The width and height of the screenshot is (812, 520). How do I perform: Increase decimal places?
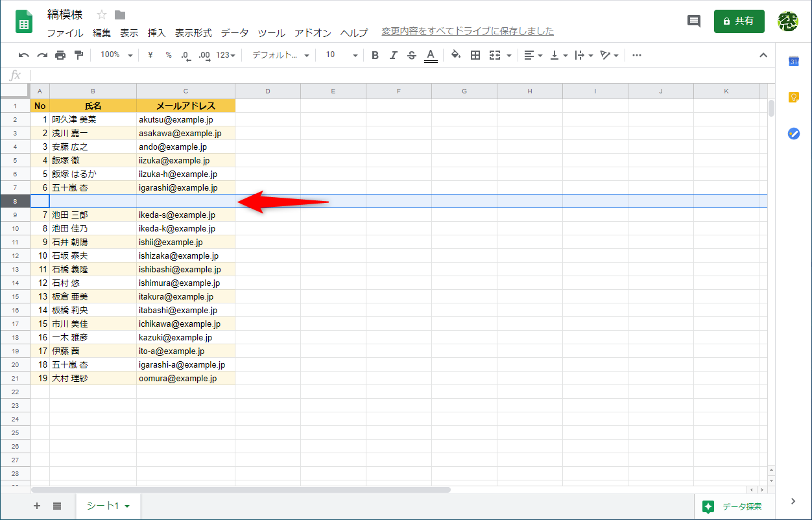[x=204, y=55]
